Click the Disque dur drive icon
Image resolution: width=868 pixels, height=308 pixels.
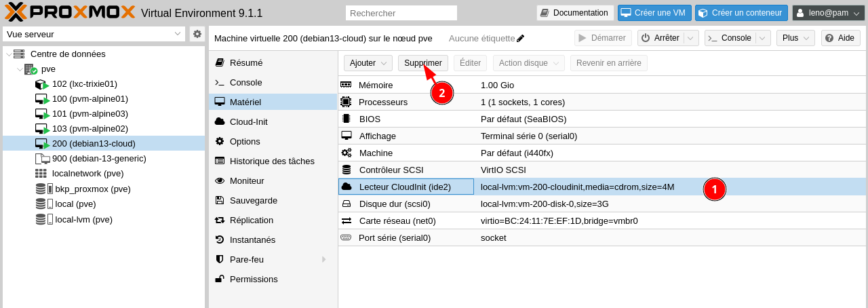[x=347, y=204]
